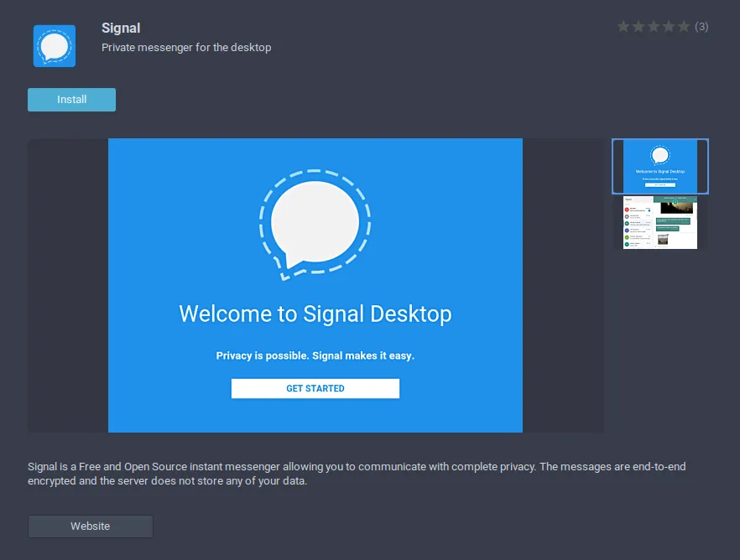This screenshot has height=560, width=740.
Task: Click the "(3)" review count
Action: tap(701, 27)
